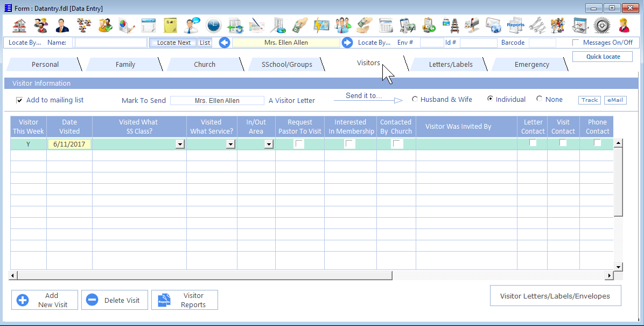The width and height of the screenshot is (644, 326).
Task: Toggle the Messages On/Off checkbox
Action: [x=576, y=43]
